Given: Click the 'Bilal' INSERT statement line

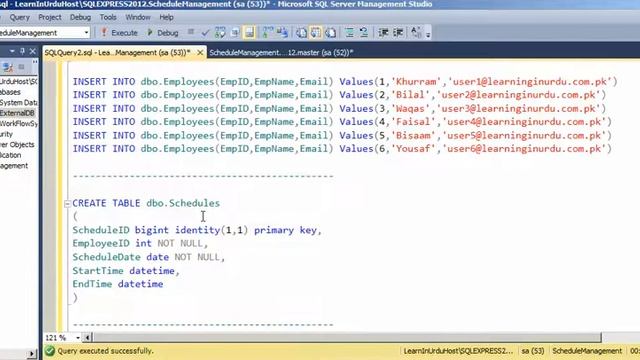Looking at the screenshot, I should 340,95.
